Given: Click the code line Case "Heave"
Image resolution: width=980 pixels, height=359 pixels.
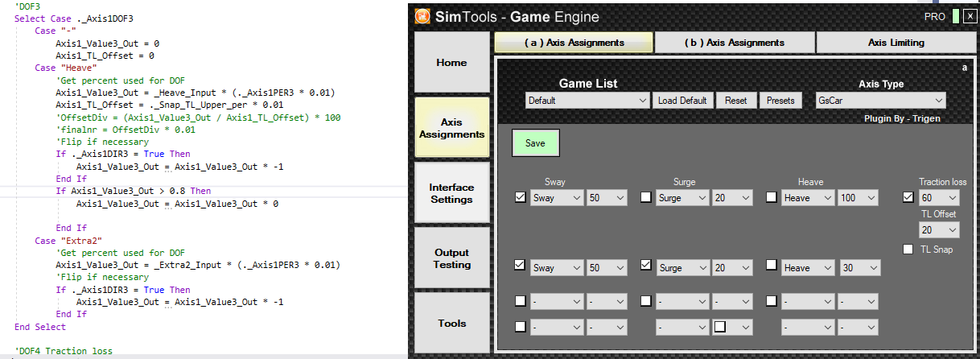Looking at the screenshot, I should (x=65, y=68).
